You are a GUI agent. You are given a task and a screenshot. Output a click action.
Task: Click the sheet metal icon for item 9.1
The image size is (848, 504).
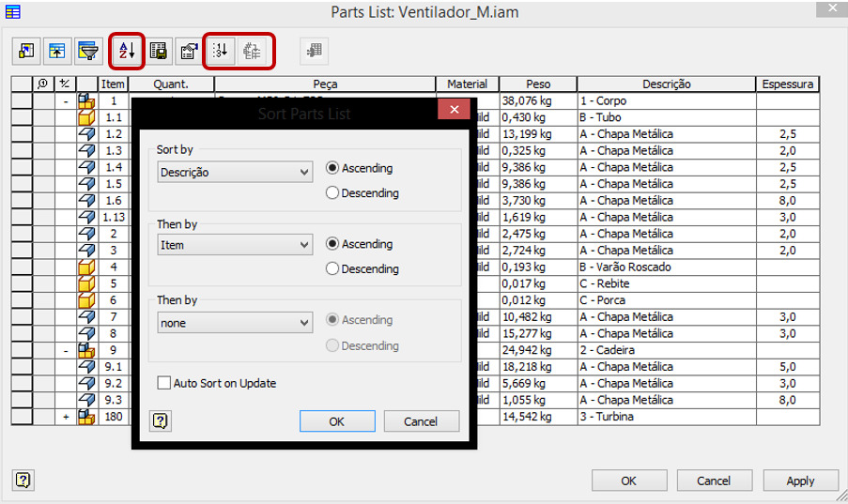tap(86, 367)
